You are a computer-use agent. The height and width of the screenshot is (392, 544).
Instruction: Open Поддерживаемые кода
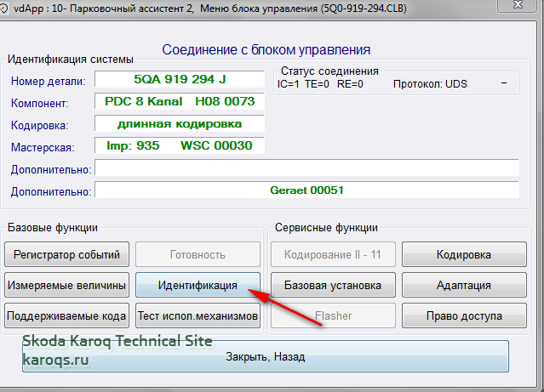68,316
